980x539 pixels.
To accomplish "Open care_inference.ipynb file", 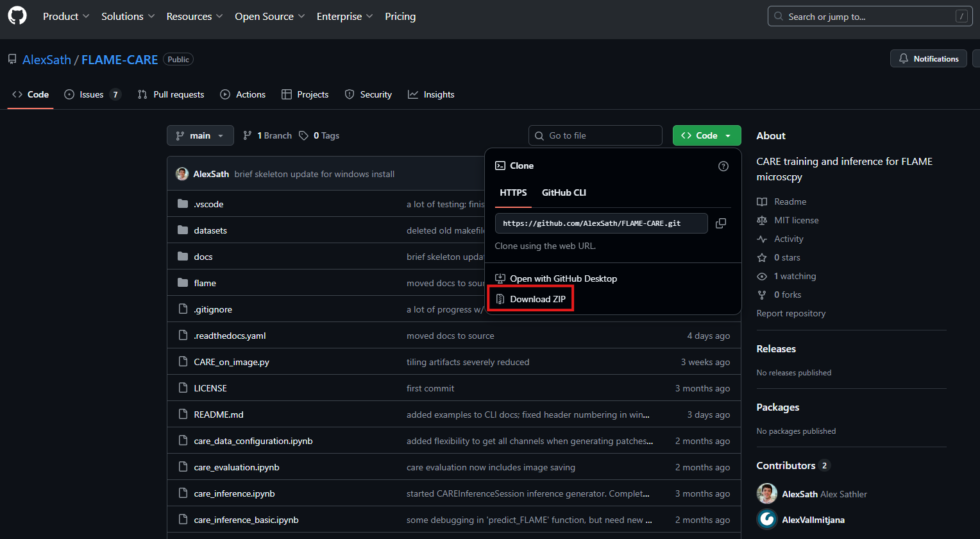I will click(x=235, y=493).
